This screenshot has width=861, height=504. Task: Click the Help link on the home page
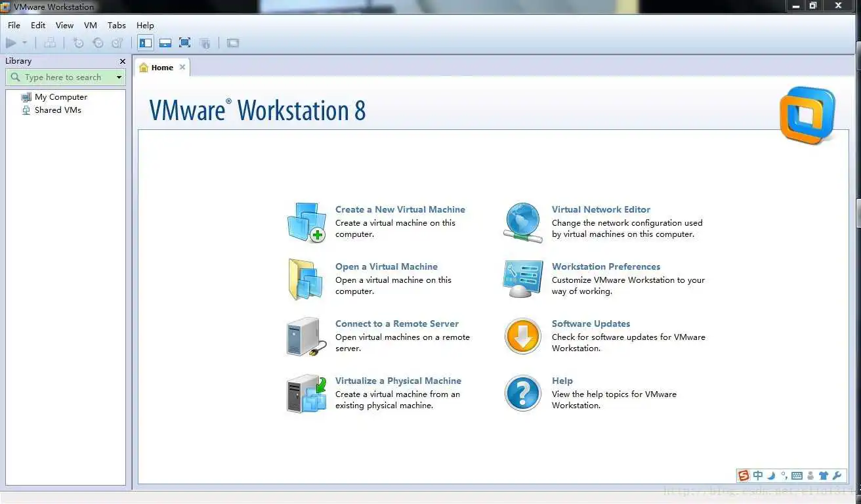(x=562, y=381)
